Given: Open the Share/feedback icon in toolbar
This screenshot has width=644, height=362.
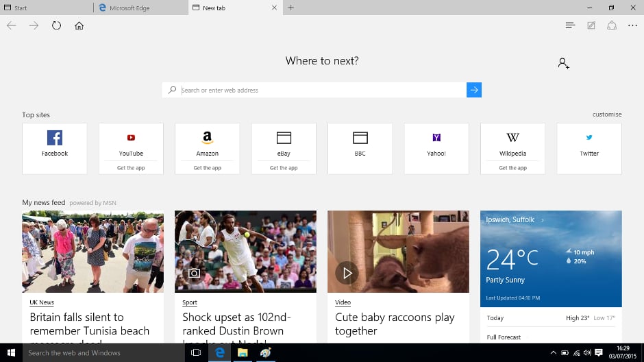Looking at the screenshot, I should (x=612, y=25).
